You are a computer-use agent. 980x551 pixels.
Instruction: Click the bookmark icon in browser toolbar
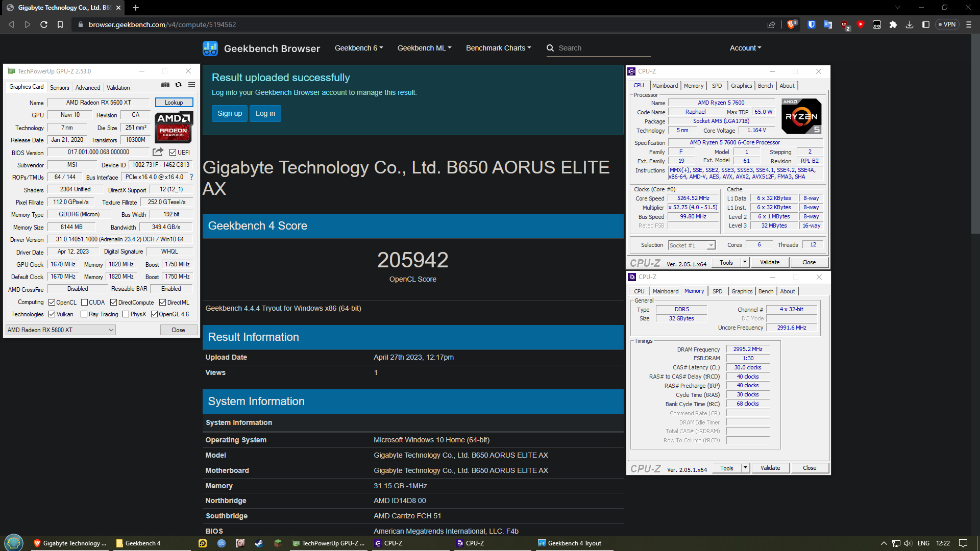(60, 24)
